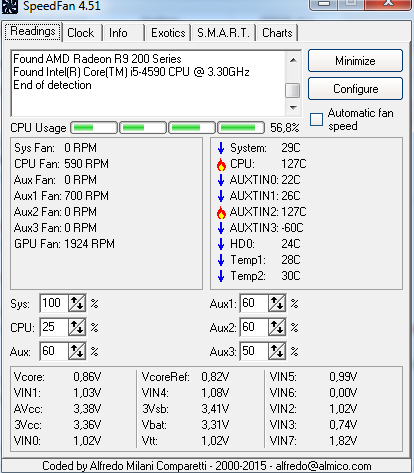
Task: Click the 3Vsb 3,41V voltage reading
Action: [x=185, y=409]
